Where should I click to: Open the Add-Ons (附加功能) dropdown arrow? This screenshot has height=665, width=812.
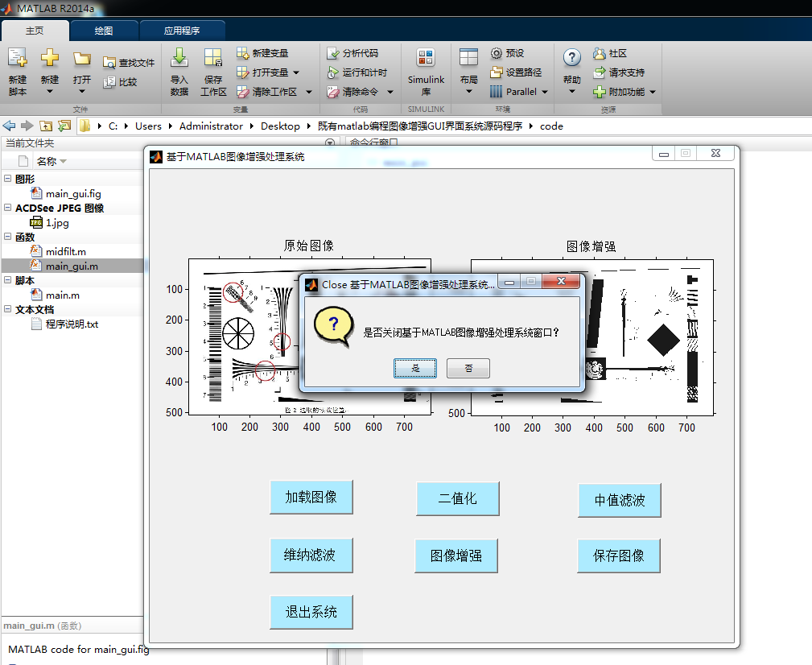pos(653,93)
